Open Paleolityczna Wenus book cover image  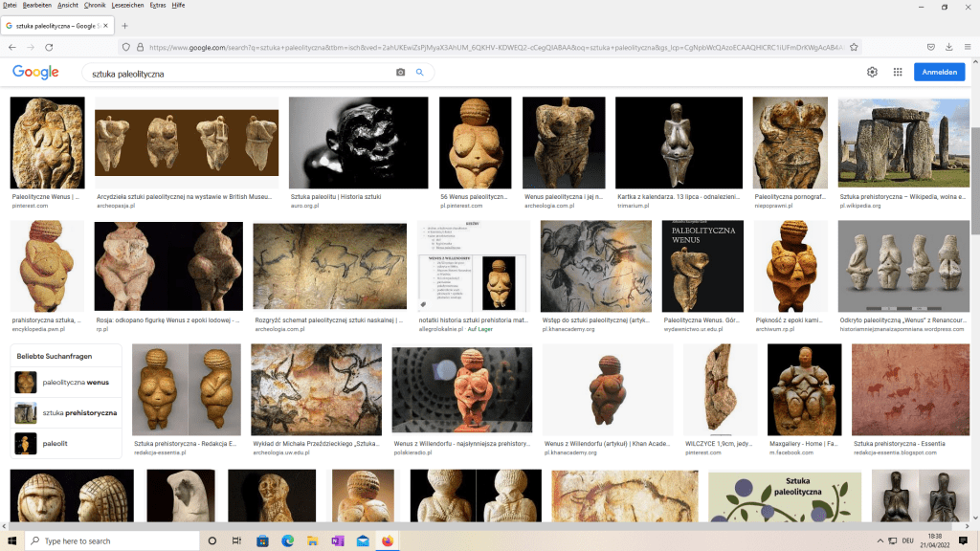tap(702, 266)
